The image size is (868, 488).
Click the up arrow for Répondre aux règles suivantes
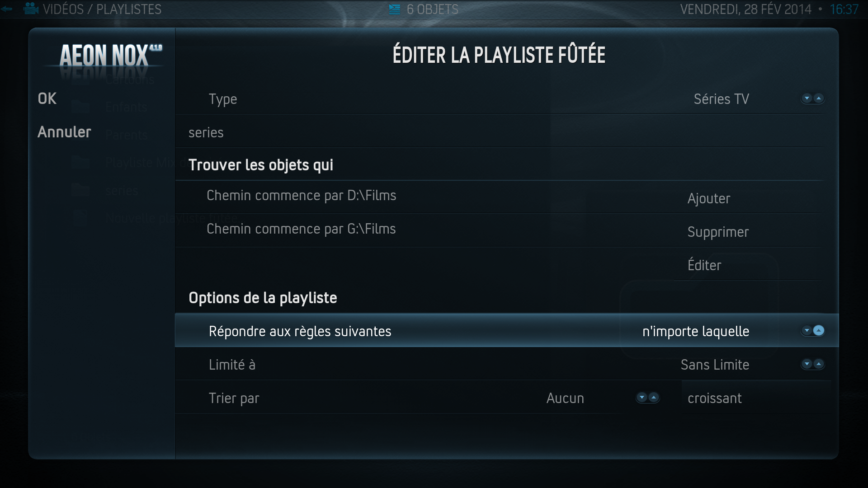[819, 330]
